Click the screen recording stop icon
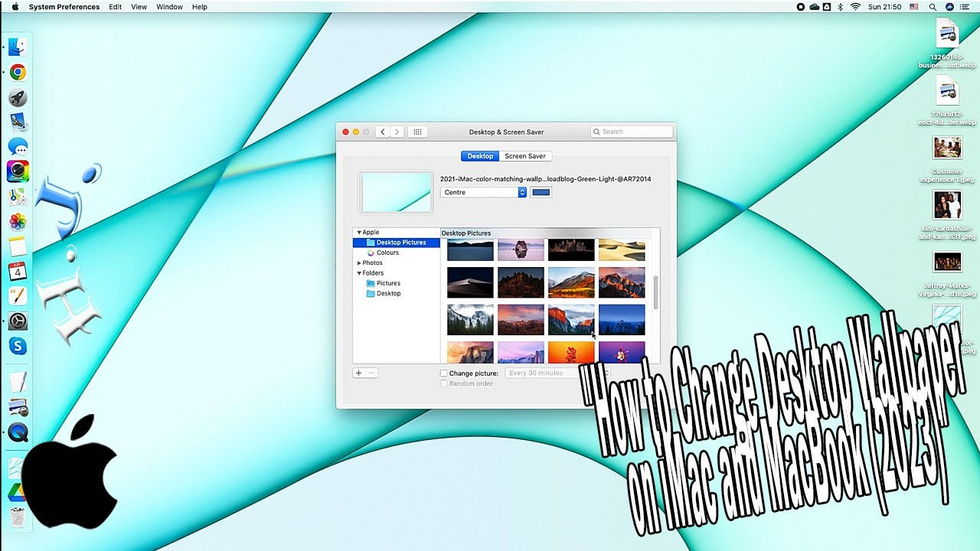 [801, 7]
